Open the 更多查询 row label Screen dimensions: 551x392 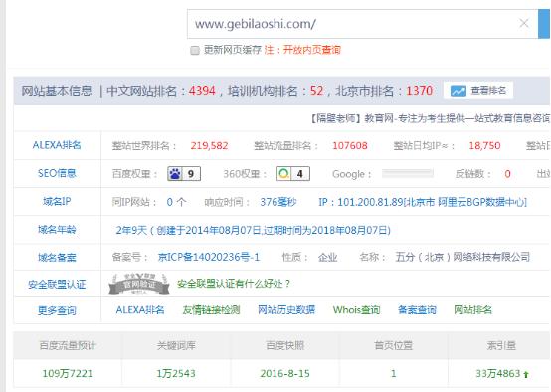tap(57, 310)
